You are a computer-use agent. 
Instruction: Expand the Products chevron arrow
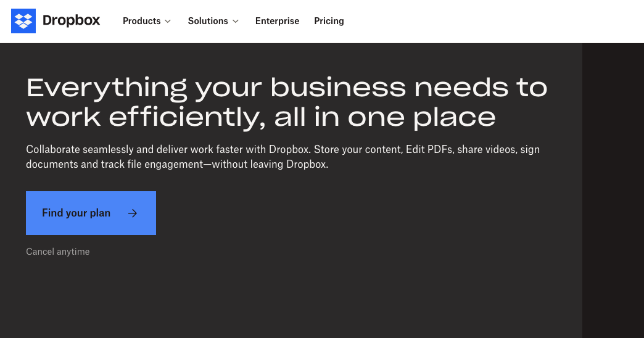[168, 22]
